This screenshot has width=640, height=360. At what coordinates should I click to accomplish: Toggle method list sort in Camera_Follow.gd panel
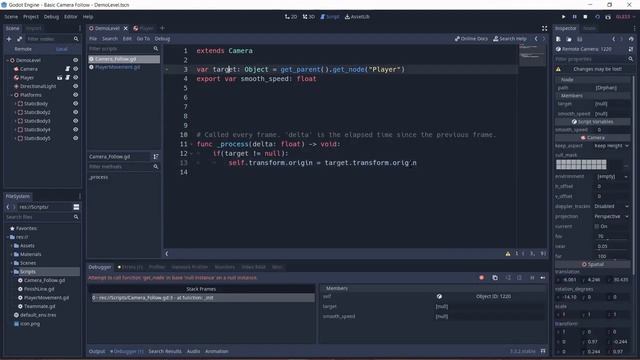click(x=156, y=156)
